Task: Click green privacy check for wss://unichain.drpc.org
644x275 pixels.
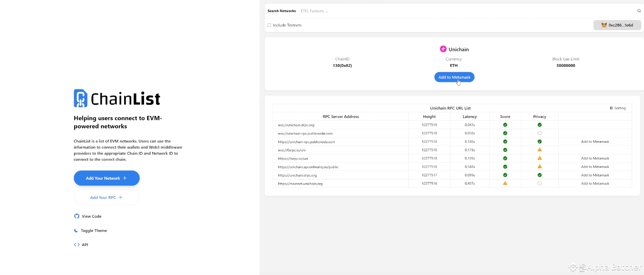Action: pyautogui.click(x=540, y=125)
